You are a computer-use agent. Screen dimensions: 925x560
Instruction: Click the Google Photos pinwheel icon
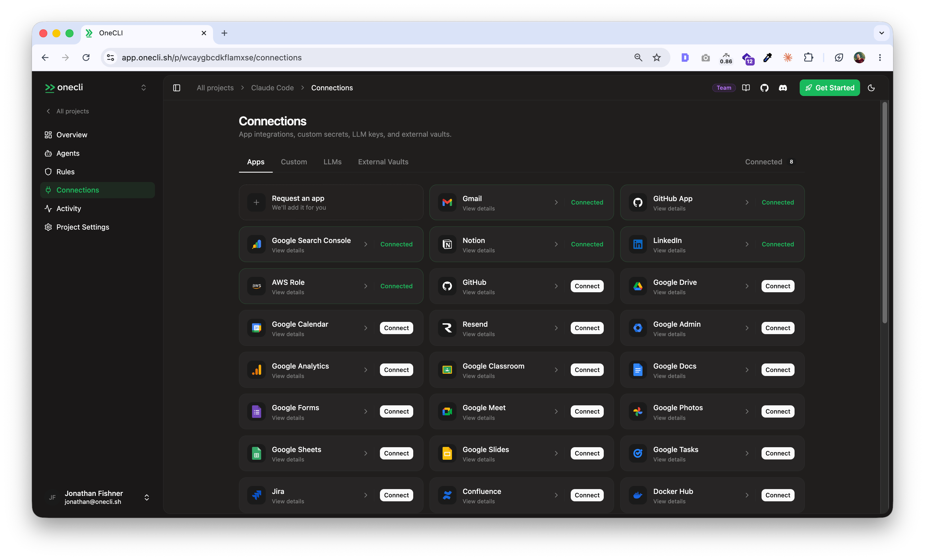pyautogui.click(x=637, y=411)
